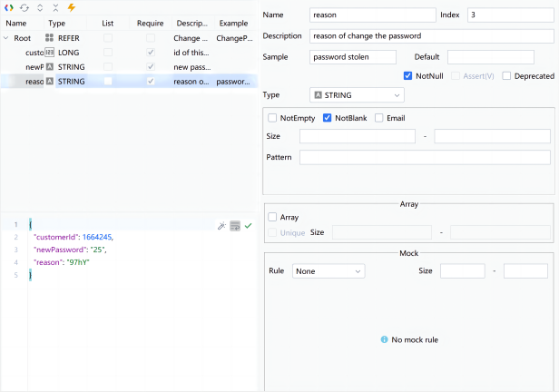This screenshot has width=559, height=392.
Task: Click the refresh icon in the top toolbar
Action: click(25, 7)
